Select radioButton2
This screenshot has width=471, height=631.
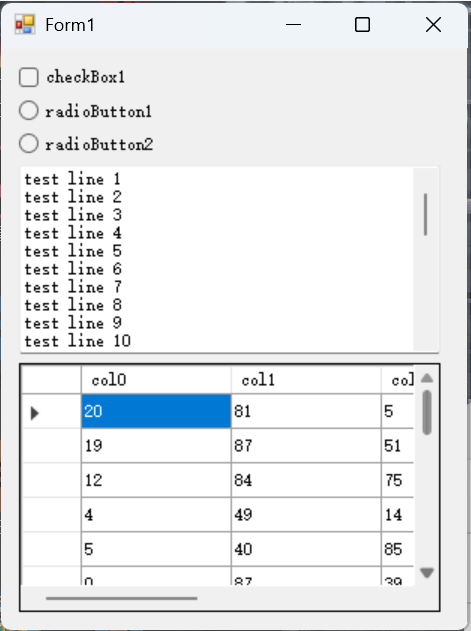(29, 143)
